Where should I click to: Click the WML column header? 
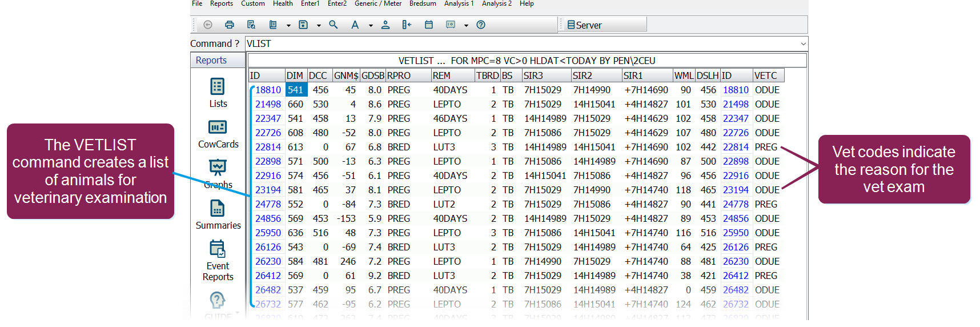[684, 75]
